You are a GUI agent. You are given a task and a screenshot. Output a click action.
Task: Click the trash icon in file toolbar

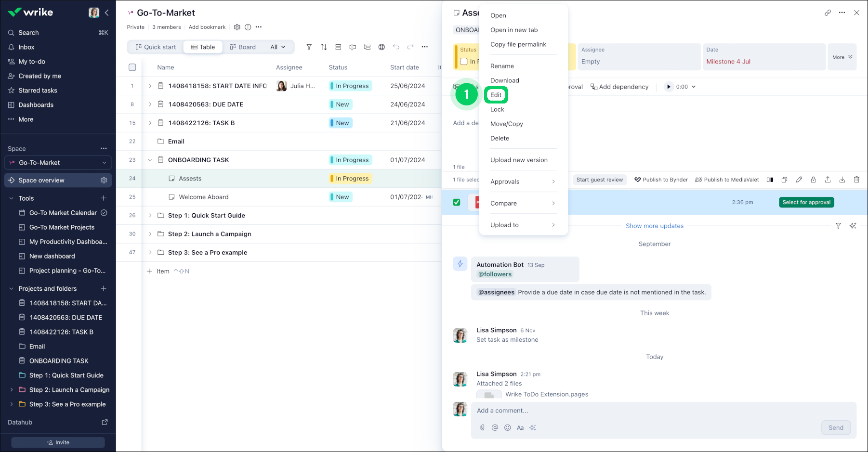coord(856,180)
